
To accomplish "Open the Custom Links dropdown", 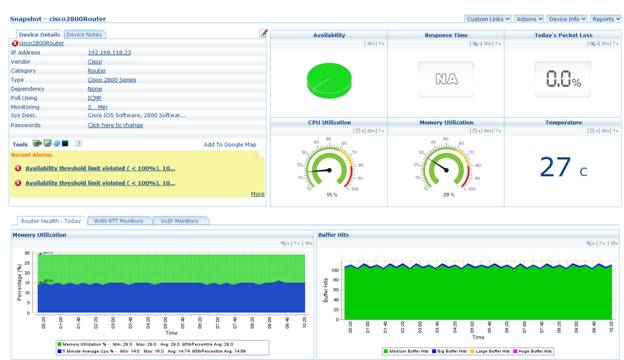I will tap(488, 19).
